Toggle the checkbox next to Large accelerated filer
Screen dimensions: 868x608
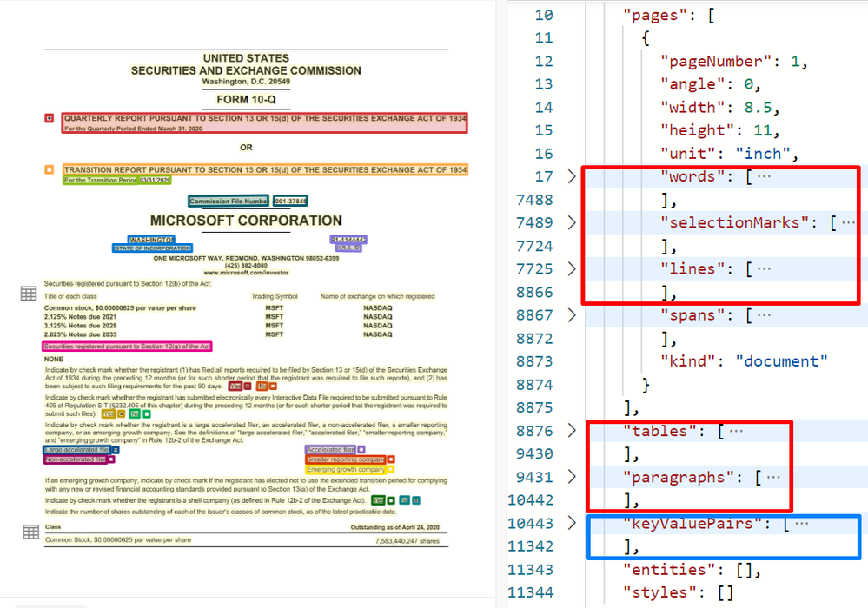tap(116, 450)
